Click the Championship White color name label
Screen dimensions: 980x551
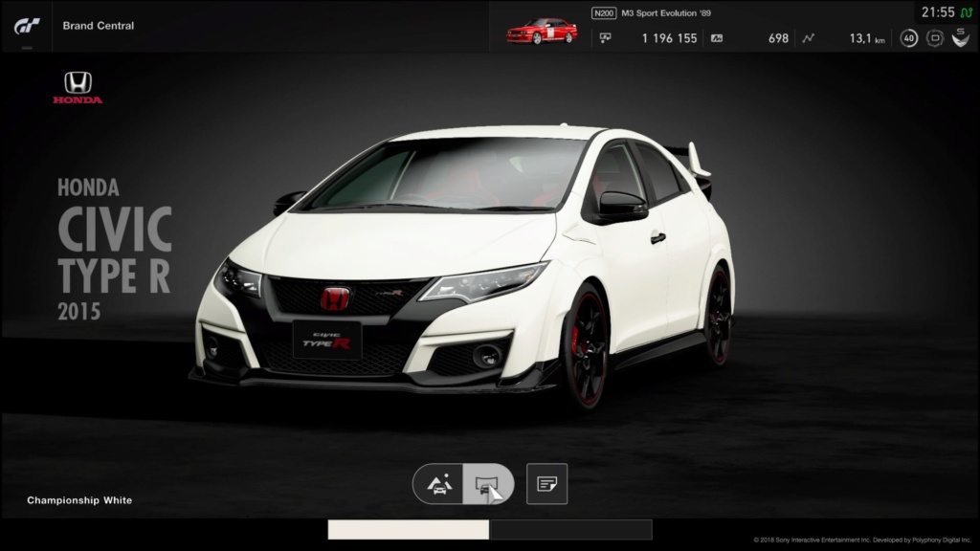coord(79,500)
